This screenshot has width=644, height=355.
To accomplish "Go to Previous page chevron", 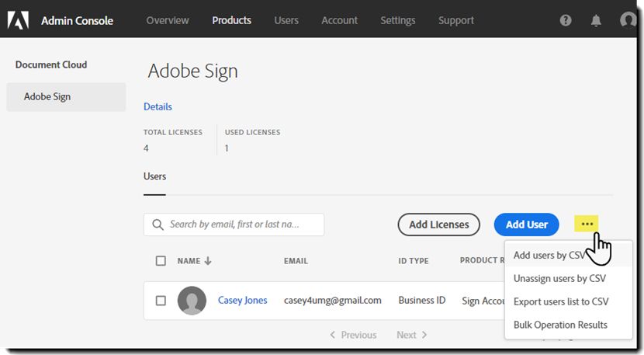I will coord(333,335).
